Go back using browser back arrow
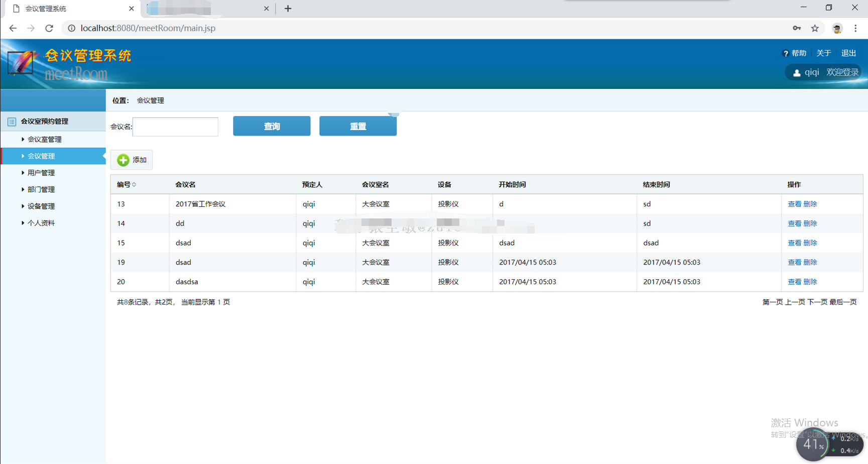Viewport: 868px width, 464px height. pyautogui.click(x=13, y=28)
